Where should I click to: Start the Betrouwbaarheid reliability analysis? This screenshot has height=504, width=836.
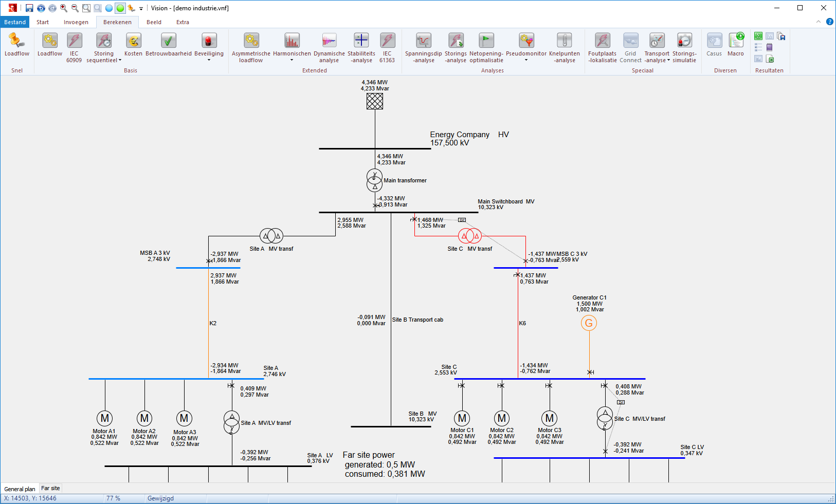[169, 45]
